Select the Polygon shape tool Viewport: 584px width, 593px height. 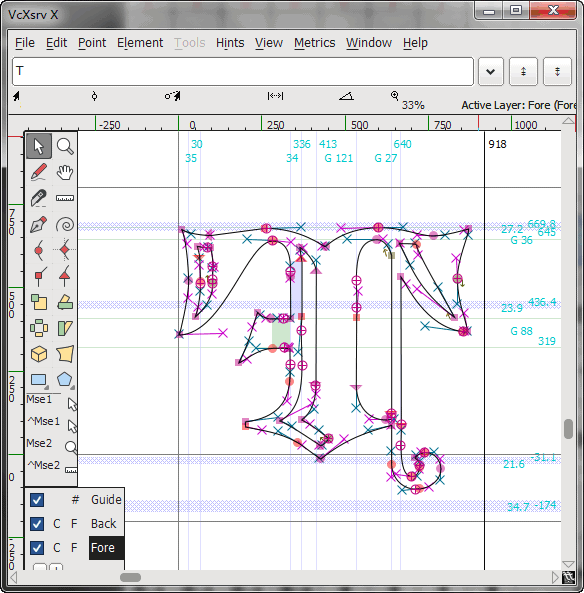click(65, 380)
